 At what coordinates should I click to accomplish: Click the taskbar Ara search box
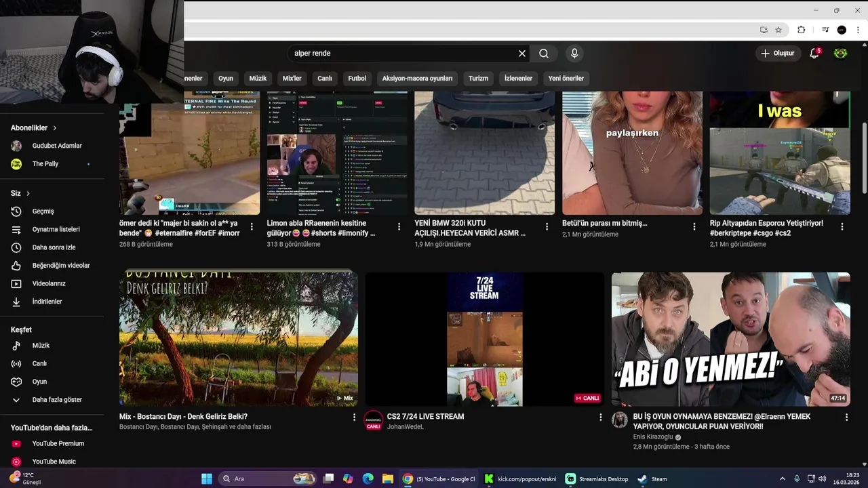pyautogui.click(x=269, y=479)
